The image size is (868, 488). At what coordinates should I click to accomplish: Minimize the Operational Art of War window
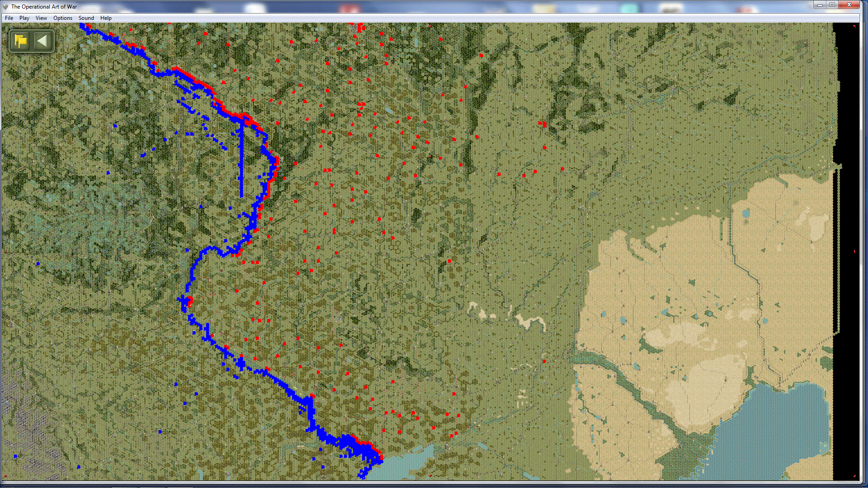(820, 5)
